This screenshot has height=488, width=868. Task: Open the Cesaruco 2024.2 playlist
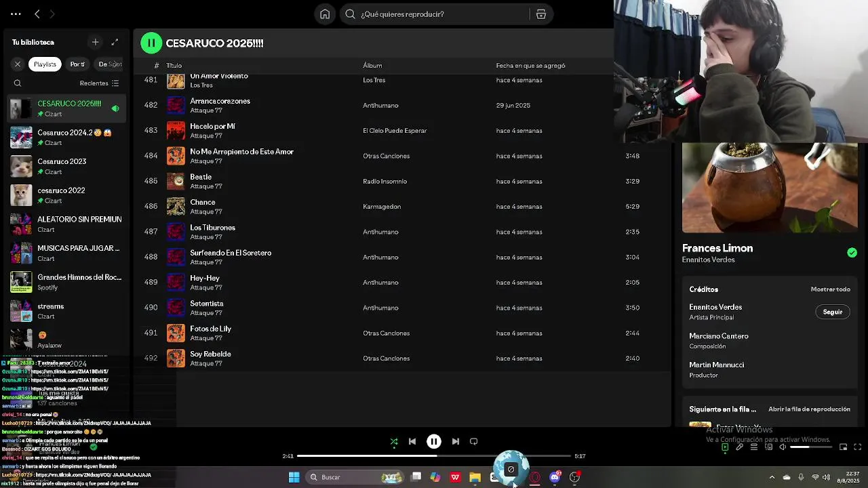66,138
